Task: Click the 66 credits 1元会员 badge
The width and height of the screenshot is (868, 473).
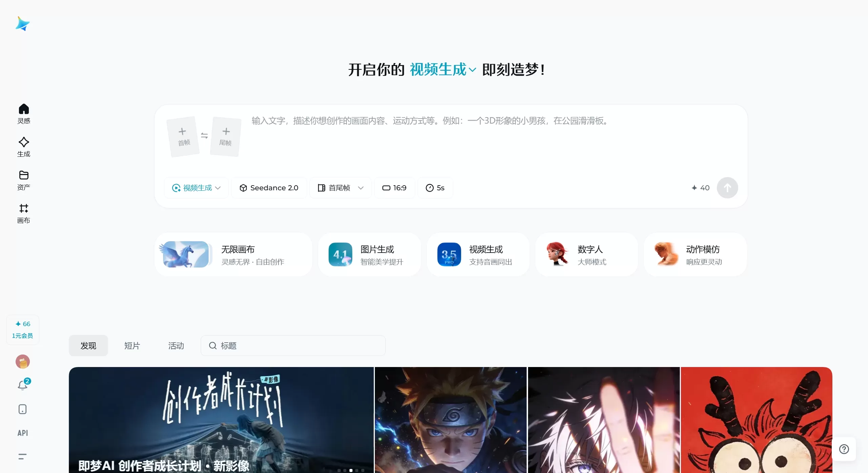Action: click(23, 329)
